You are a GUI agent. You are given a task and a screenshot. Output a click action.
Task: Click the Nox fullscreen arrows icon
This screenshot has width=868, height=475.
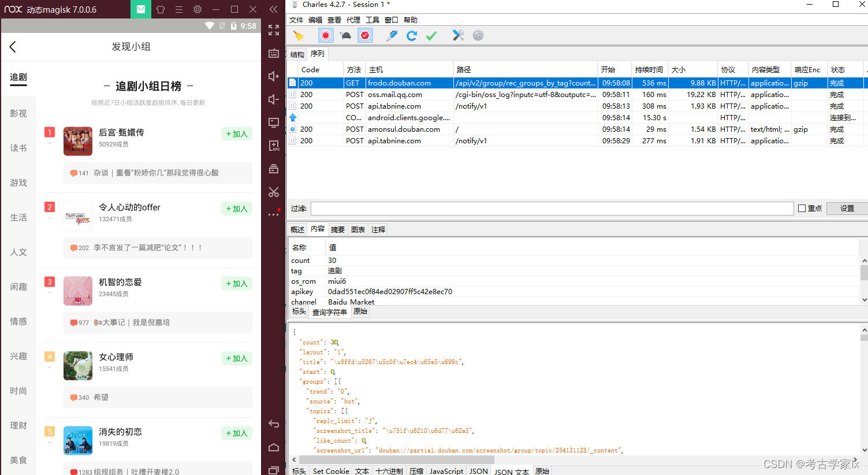coord(274,30)
